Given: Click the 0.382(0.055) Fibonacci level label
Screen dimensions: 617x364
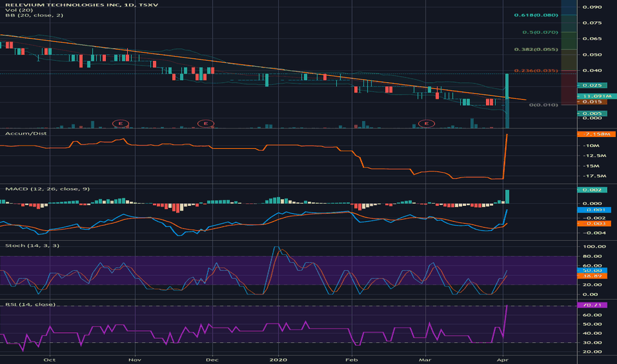Looking at the screenshot, I should tap(536, 50).
